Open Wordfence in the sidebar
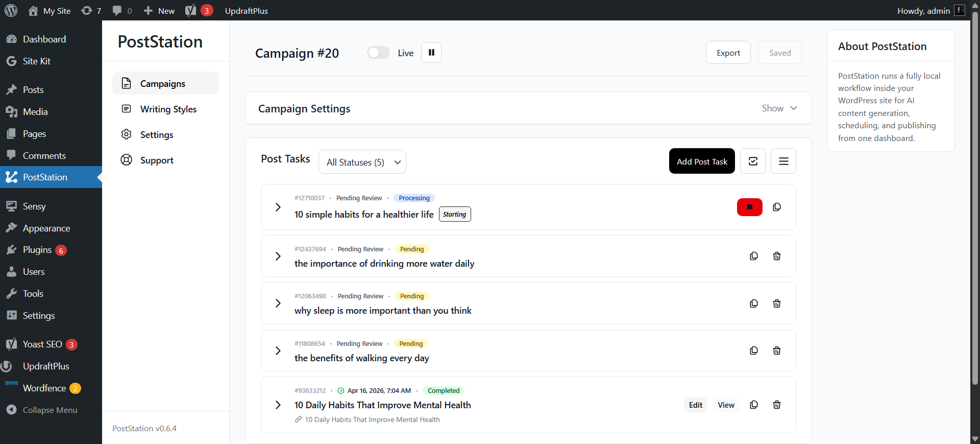The height and width of the screenshot is (444, 980). tap(51, 388)
